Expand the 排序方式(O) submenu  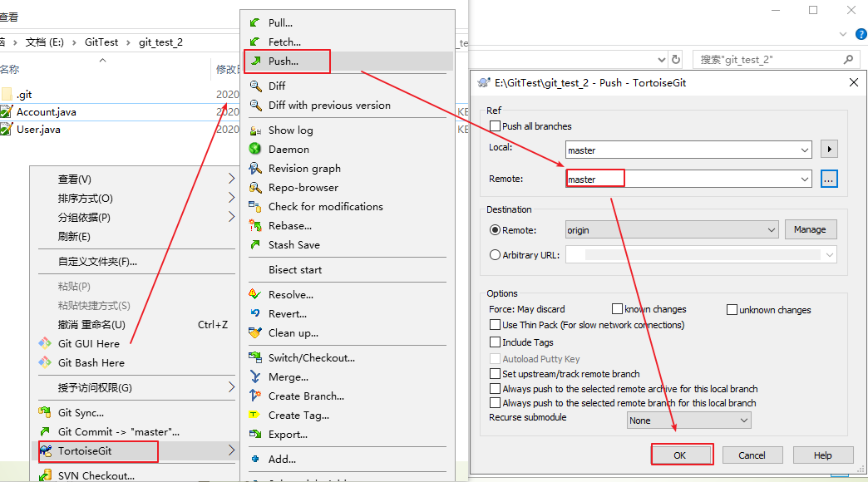(231, 198)
